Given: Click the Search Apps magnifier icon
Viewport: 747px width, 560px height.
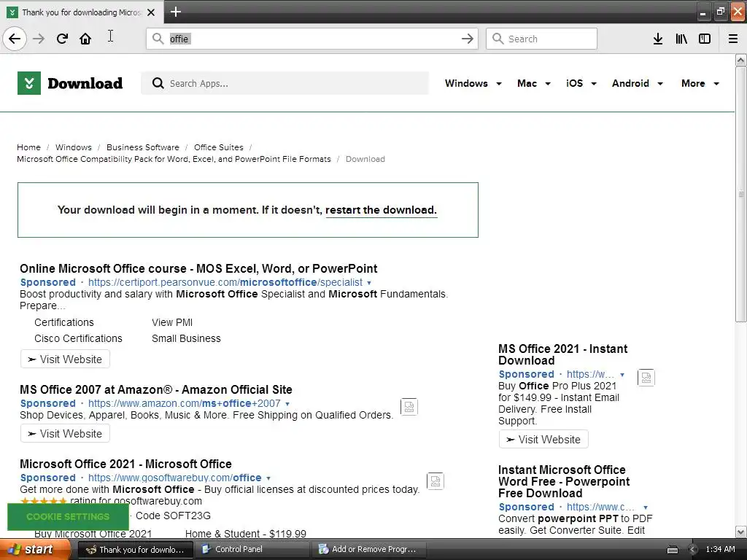Looking at the screenshot, I should (158, 83).
